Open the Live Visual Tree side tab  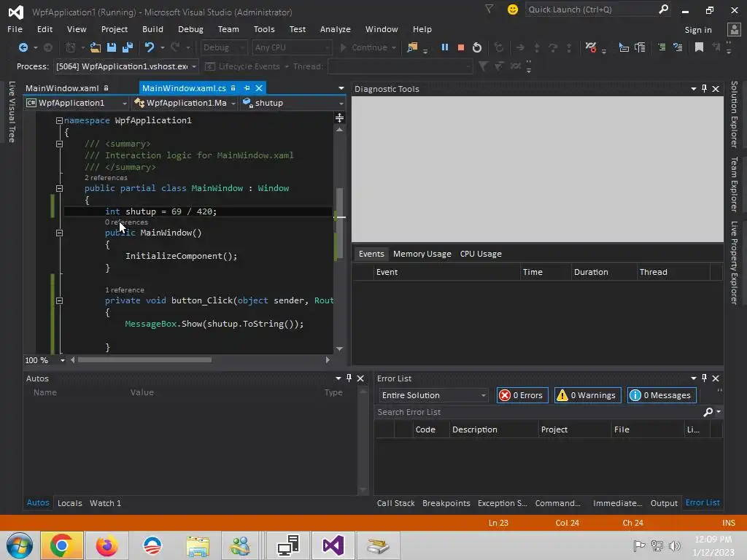coord(12,112)
